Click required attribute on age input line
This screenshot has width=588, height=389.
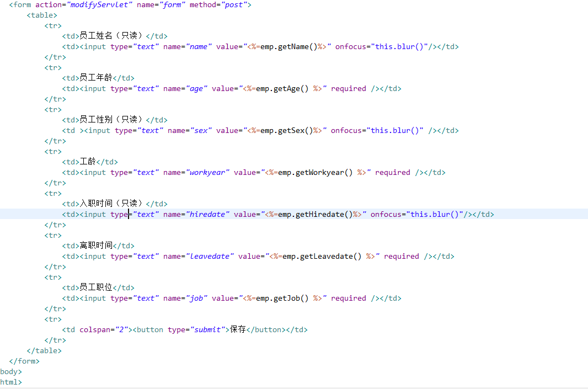349,89
